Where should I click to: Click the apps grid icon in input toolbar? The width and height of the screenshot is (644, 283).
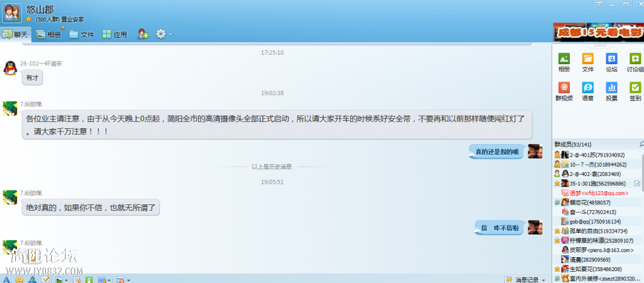pos(121,280)
